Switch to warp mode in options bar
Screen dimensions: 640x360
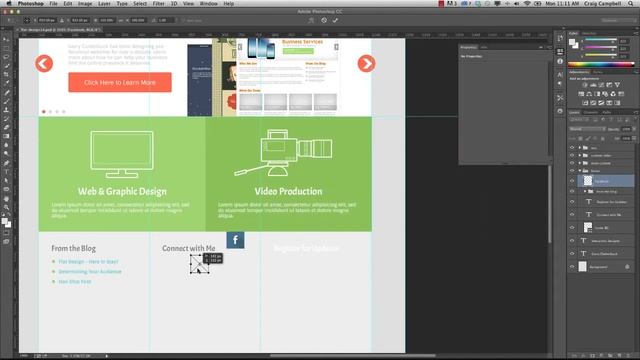coord(311,20)
